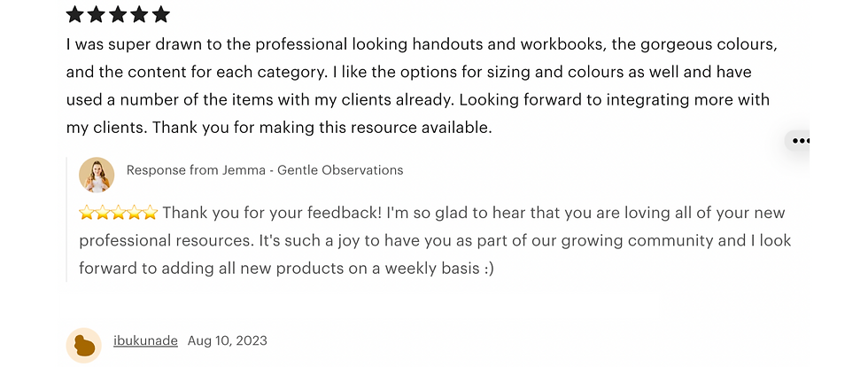Click the reply line starting "professional resources"
This screenshot has height=367, width=868.
tap(435, 240)
